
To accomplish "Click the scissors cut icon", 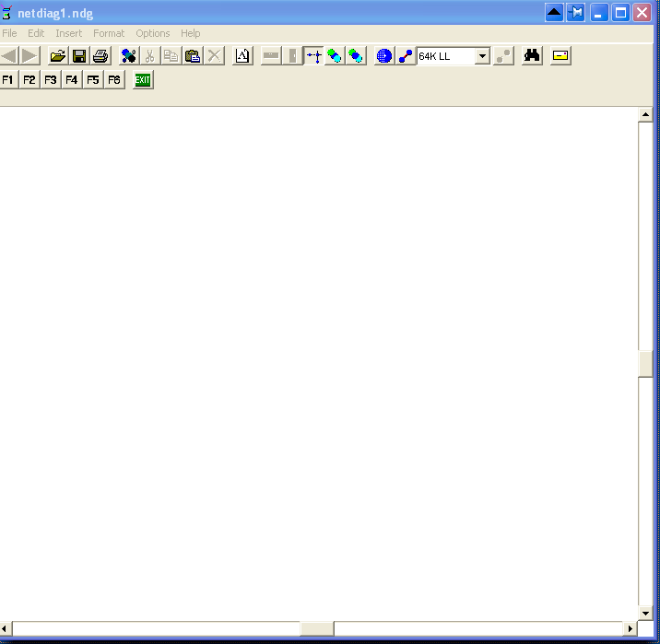I will click(150, 55).
